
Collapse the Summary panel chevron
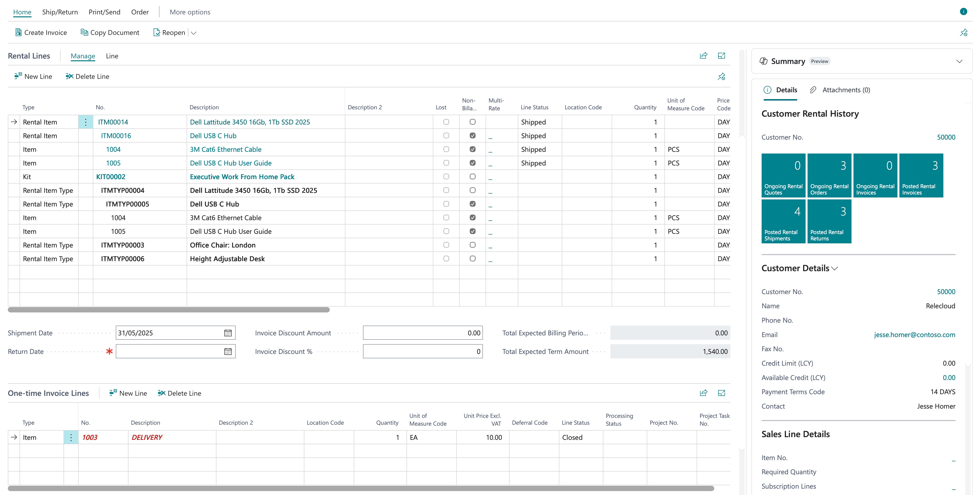(x=959, y=61)
